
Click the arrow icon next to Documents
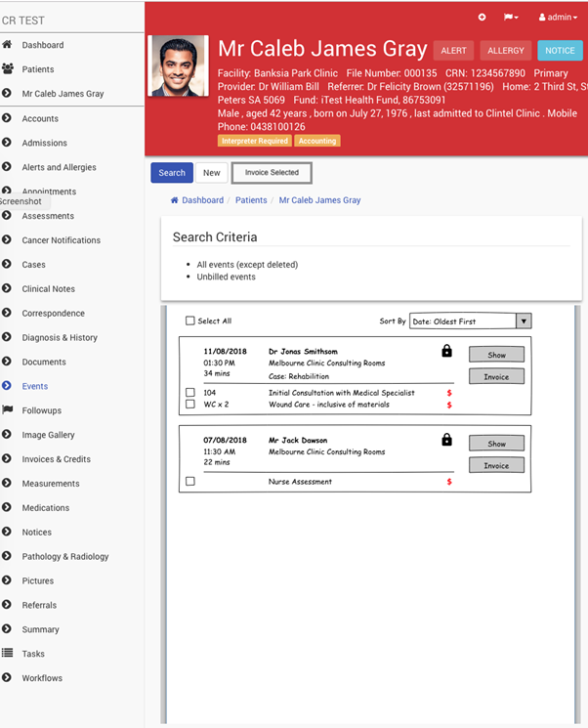point(7,362)
